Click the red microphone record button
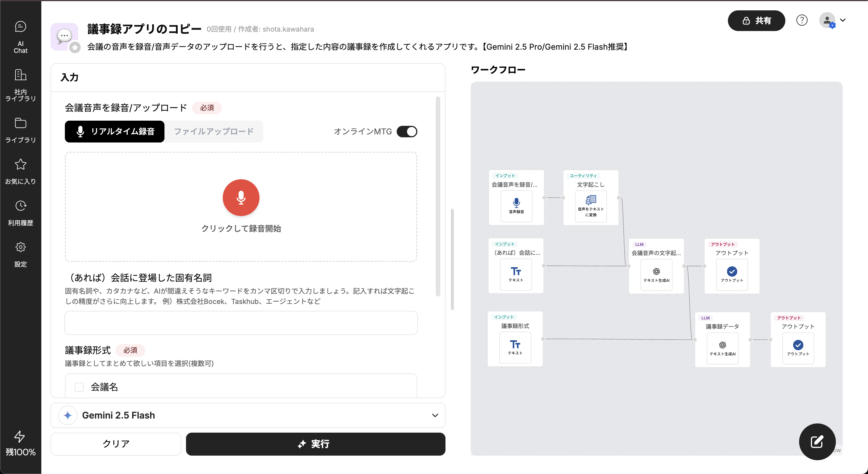868x474 pixels. [x=241, y=198]
